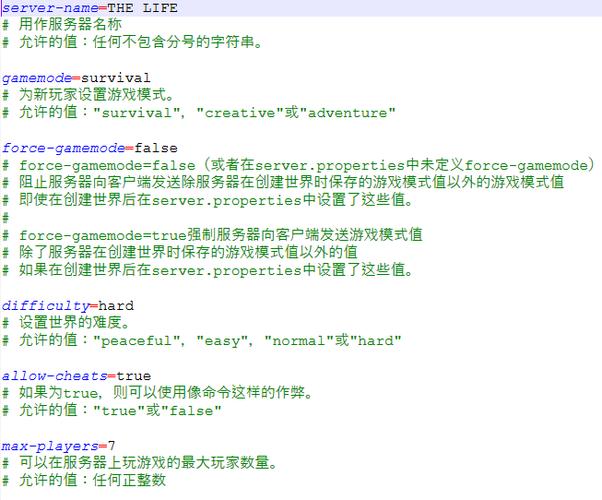Click the force-gamemode key text
The image size is (602, 500).
tap(64, 148)
